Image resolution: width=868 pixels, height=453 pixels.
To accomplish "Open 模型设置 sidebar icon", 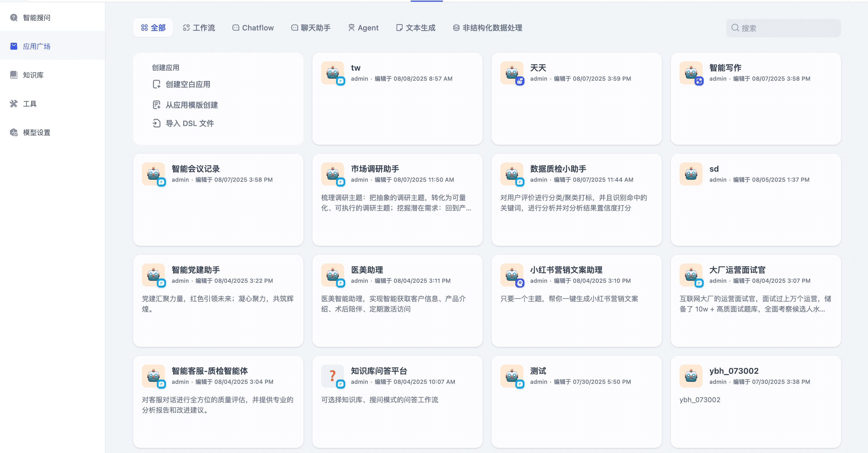I will [x=14, y=132].
